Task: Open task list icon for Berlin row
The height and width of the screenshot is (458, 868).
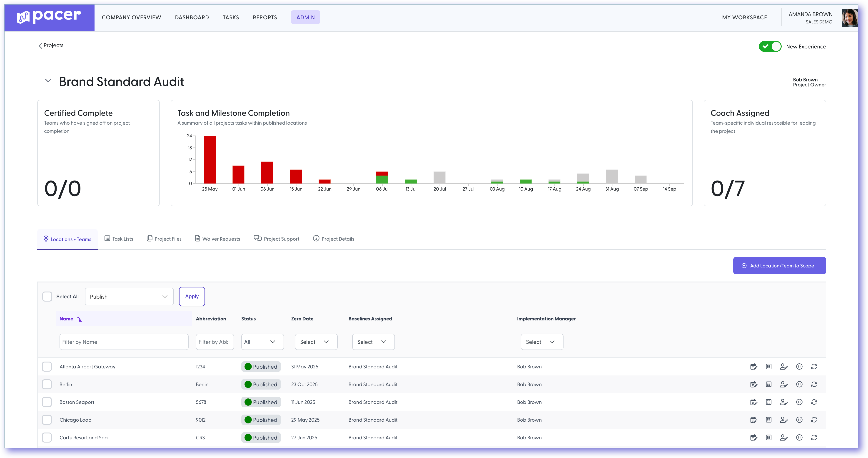Action: pos(769,385)
